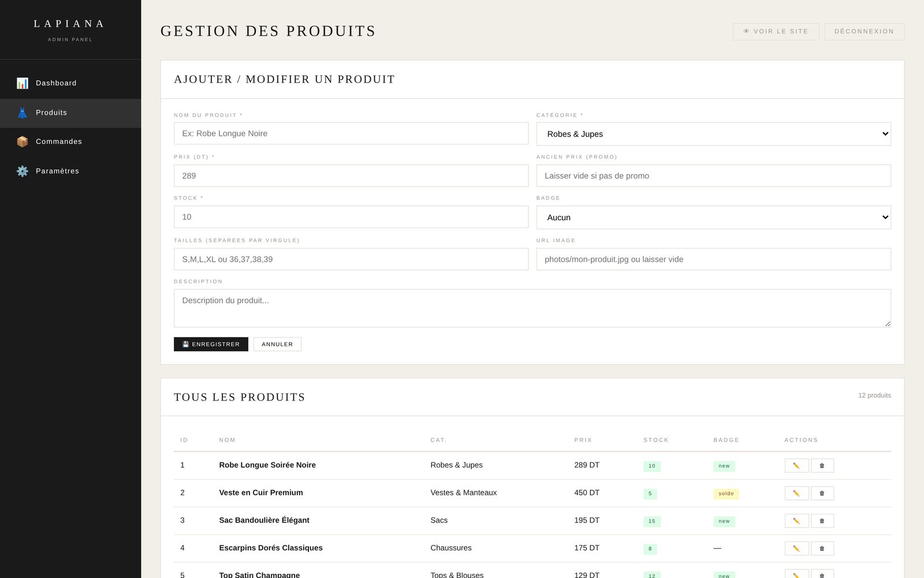
Task: Click the URL image input field
Action: coord(713,260)
